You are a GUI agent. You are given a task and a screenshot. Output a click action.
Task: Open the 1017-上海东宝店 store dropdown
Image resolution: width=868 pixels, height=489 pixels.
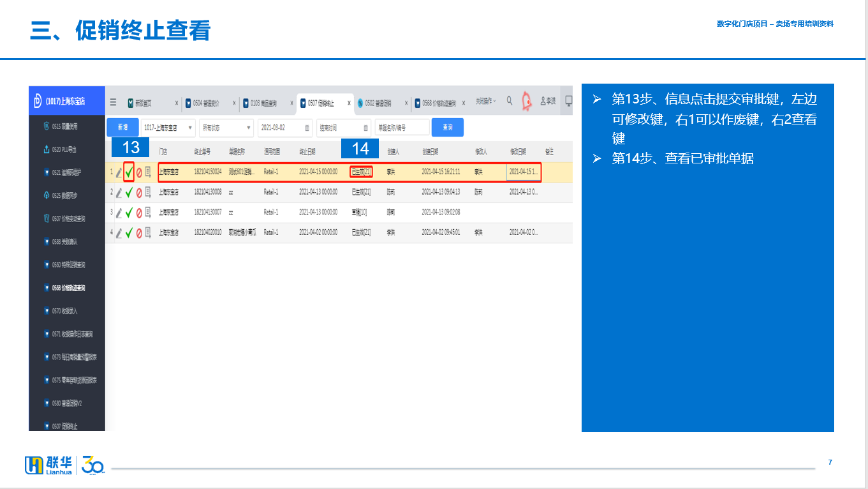coord(168,128)
